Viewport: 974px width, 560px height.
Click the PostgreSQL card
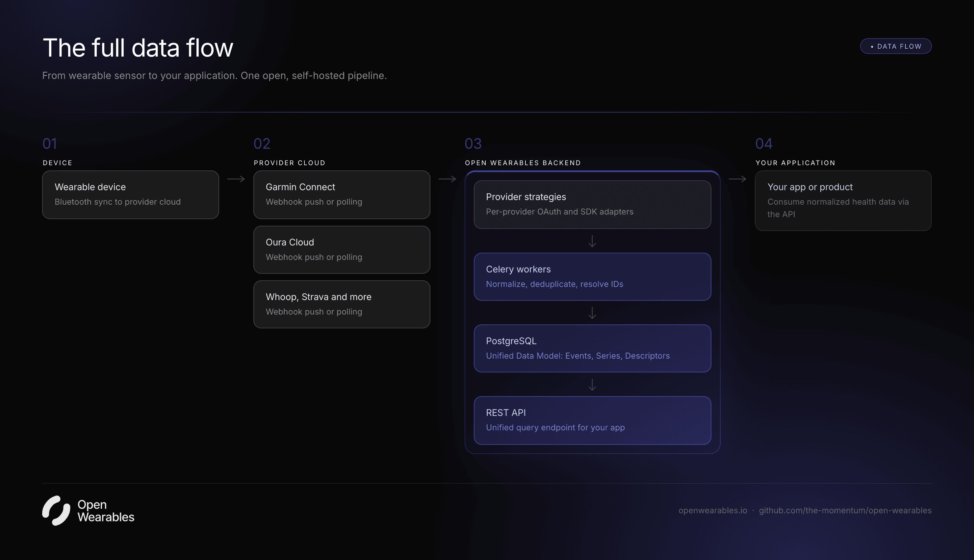coord(593,348)
